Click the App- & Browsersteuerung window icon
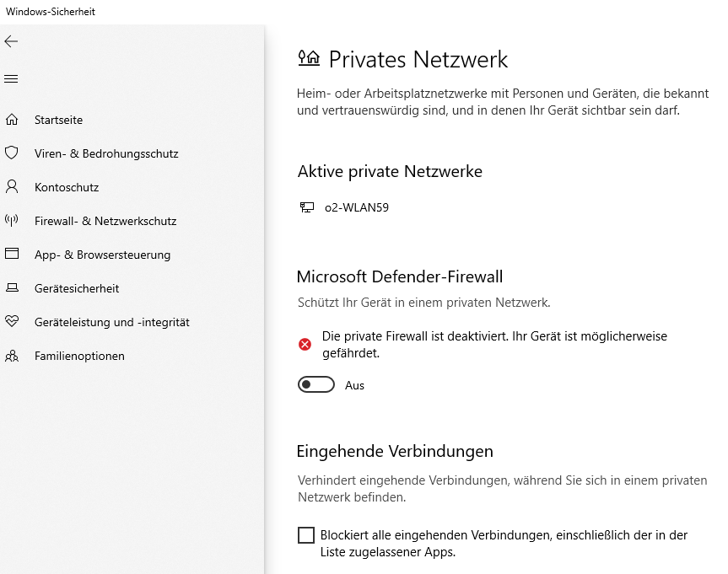Image resolution: width=728 pixels, height=574 pixels. [x=12, y=255]
